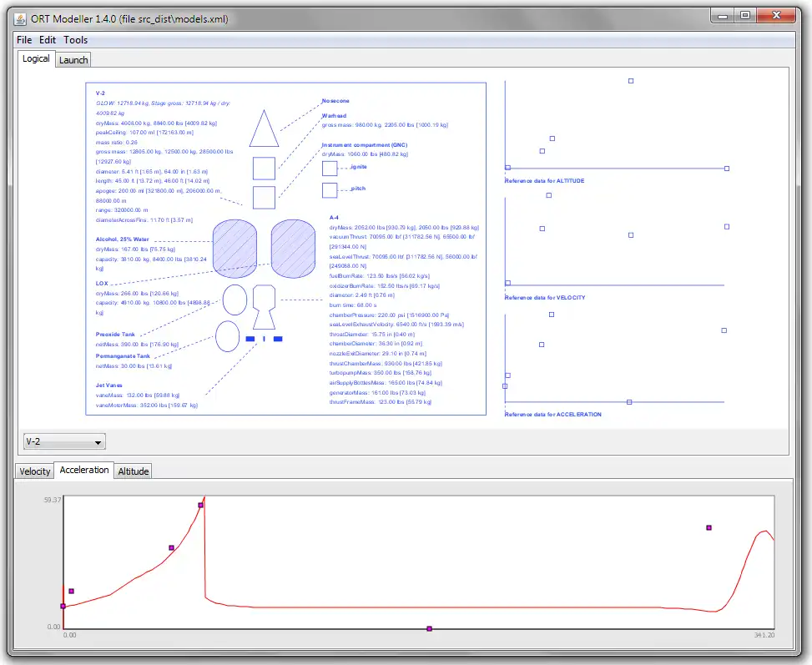
Task: Click the Permanganate Tank label
Action: 123,356
